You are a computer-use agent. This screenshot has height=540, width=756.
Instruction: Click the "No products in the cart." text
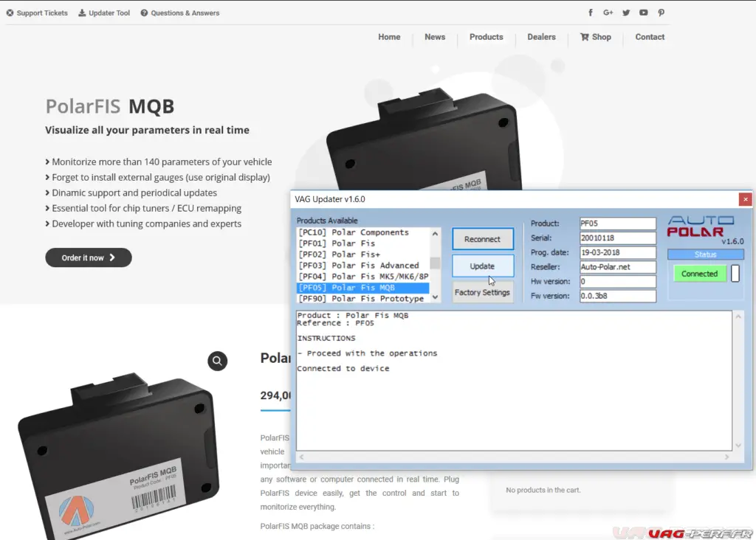click(543, 490)
